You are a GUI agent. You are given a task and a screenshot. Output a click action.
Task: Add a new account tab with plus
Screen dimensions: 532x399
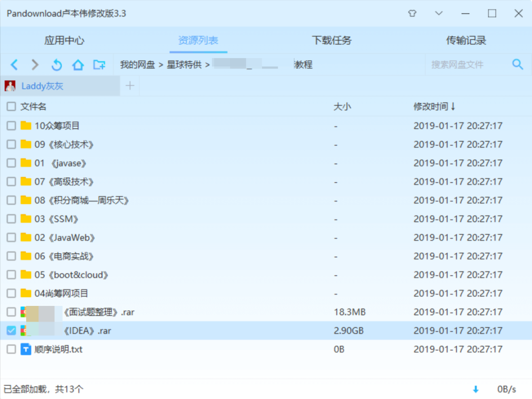point(130,86)
